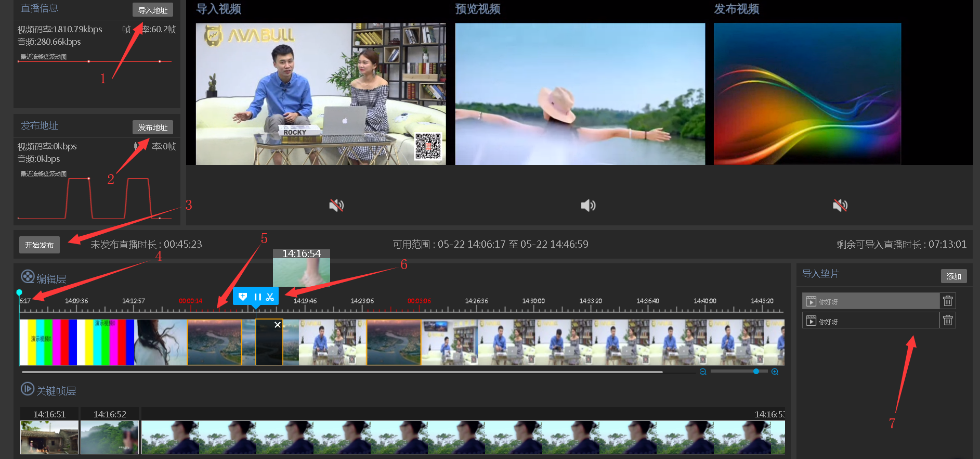Screen dimensions: 980x459
Task: Delete the non-highlighted 你好呀 item via trash icon
Action: click(x=948, y=320)
